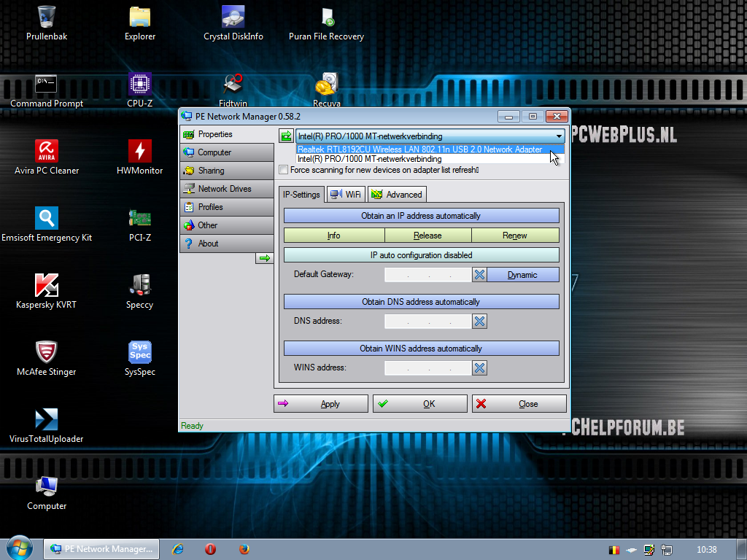Click into the Default Gateway address field

coord(427,275)
